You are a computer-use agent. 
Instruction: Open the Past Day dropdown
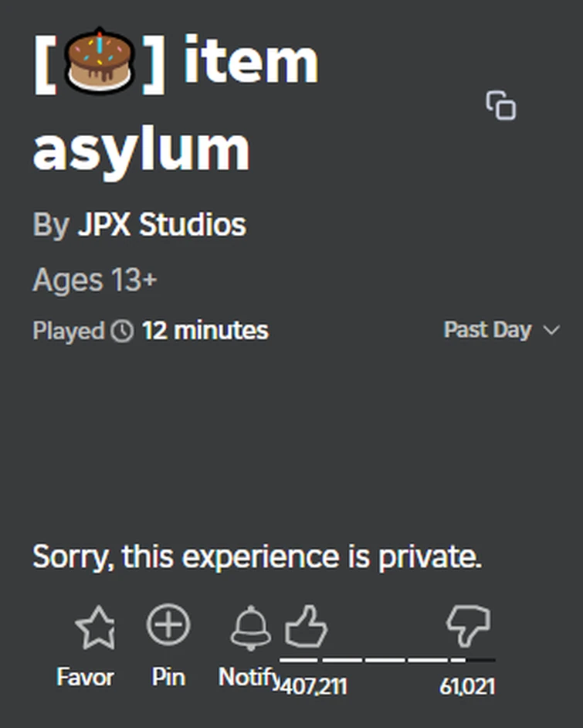pyautogui.click(x=487, y=329)
